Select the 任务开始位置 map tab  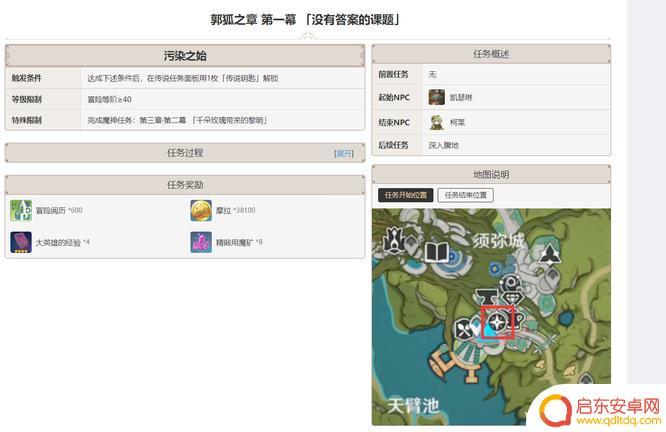pos(406,195)
